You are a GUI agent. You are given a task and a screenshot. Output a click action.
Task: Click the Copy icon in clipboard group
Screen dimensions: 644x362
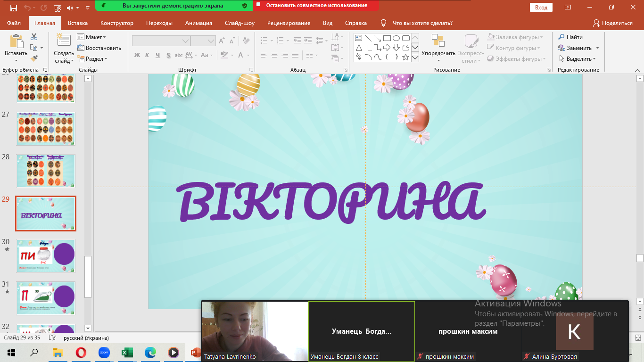[34, 48]
